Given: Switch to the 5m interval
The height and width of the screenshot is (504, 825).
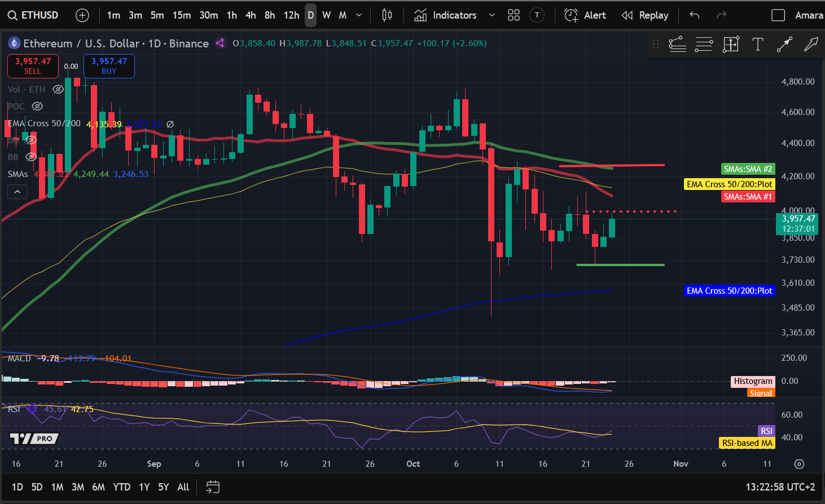Looking at the screenshot, I should [157, 15].
